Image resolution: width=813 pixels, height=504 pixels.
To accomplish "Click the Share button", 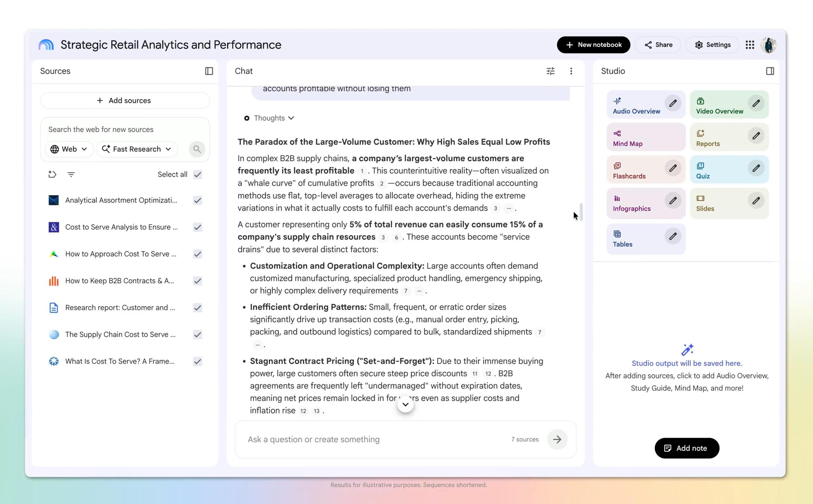I will (x=658, y=45).
